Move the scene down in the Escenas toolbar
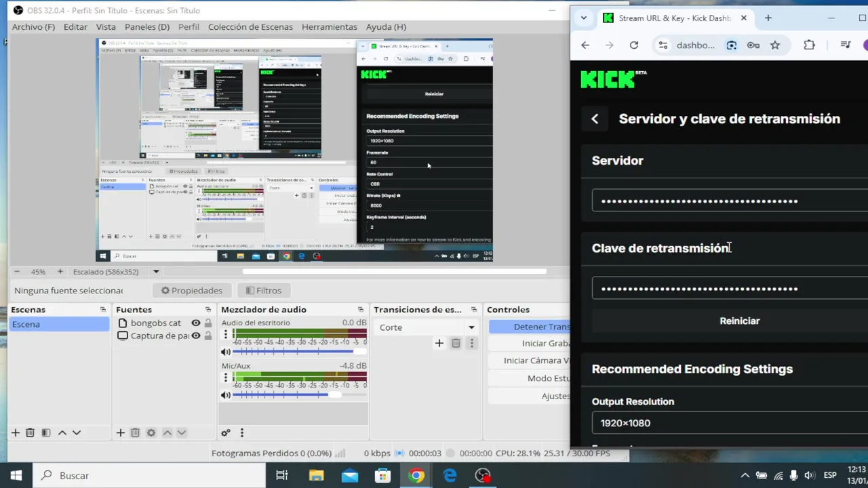868x488 pixels. click(77, 432)
